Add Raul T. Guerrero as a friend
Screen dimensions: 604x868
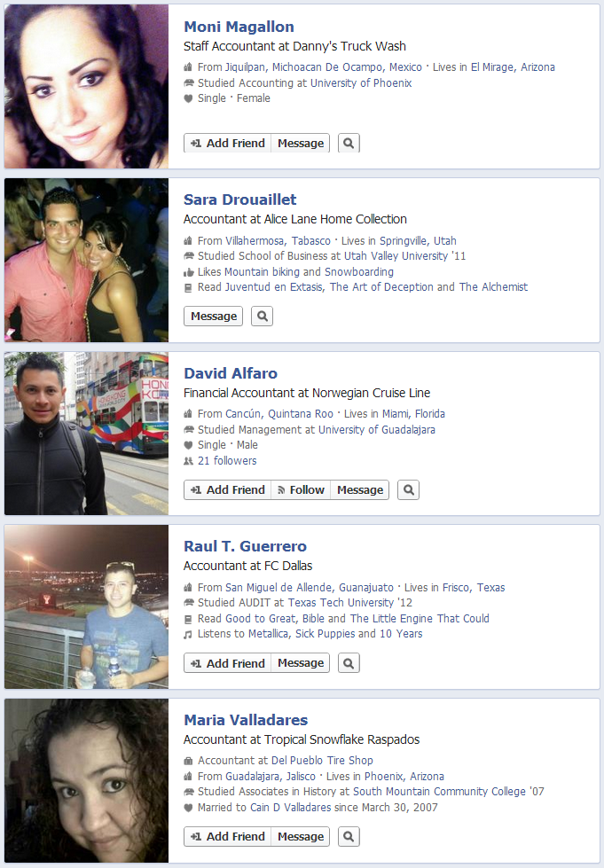click(x=228, y=662)
